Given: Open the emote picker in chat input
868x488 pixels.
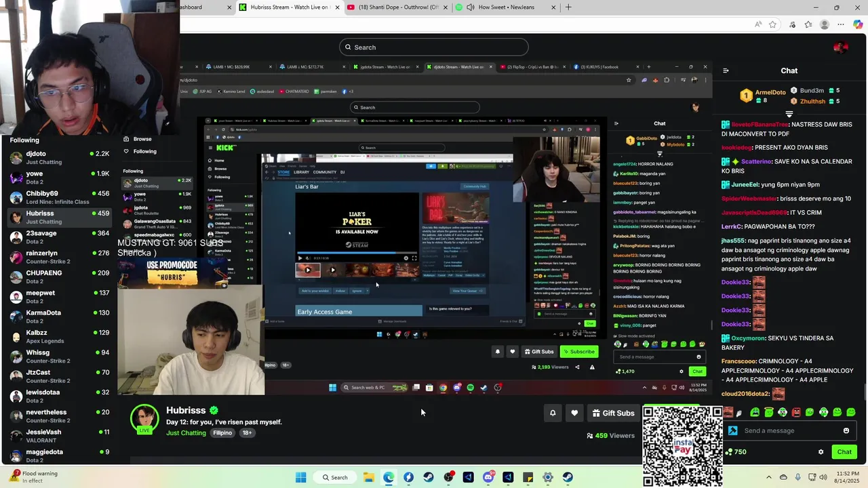Looking at the screenshot, I should [846, 430].
